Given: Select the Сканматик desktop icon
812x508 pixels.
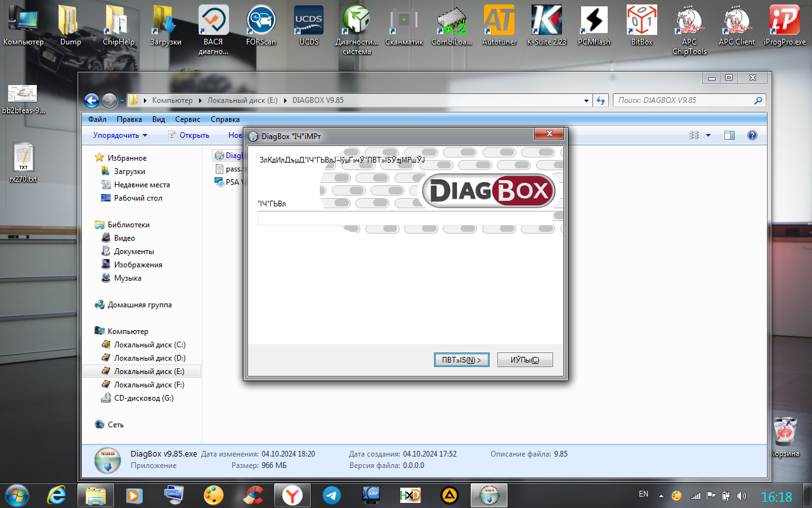Looking at the screenshot, I should pos(404,25).
